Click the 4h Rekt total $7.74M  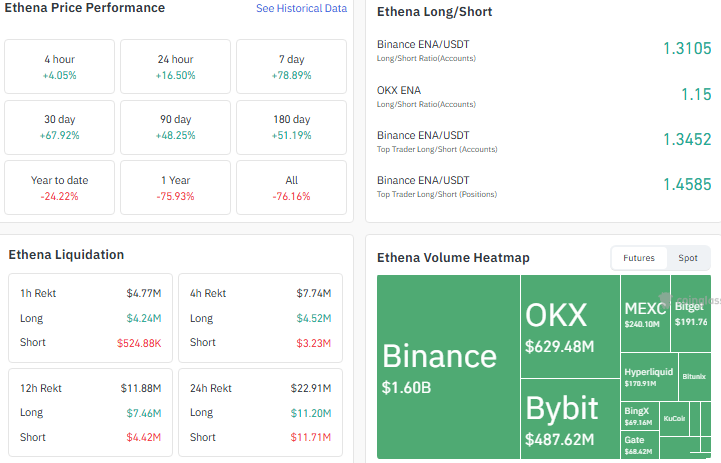314,293
